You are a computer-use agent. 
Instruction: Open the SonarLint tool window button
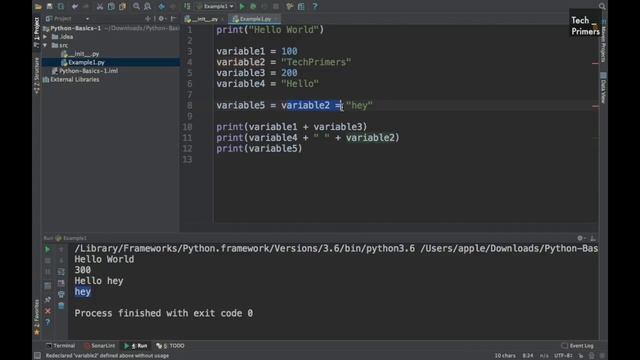click(x=100, y=346)
